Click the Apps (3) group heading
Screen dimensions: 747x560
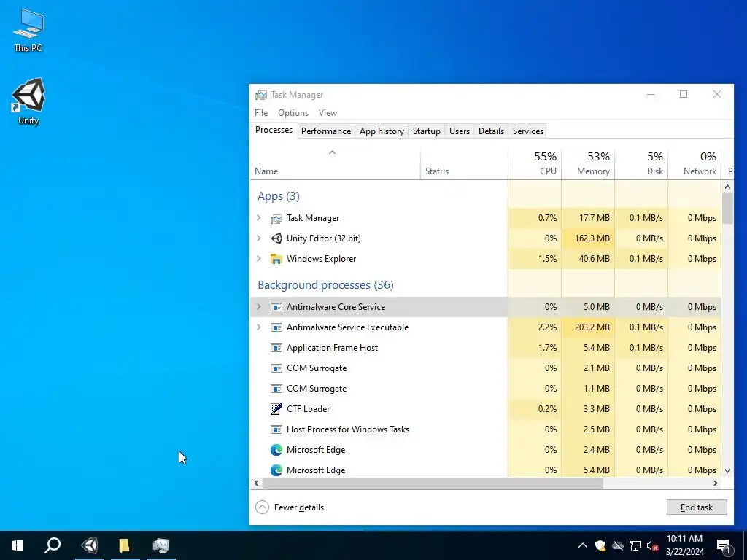[278, 196]
